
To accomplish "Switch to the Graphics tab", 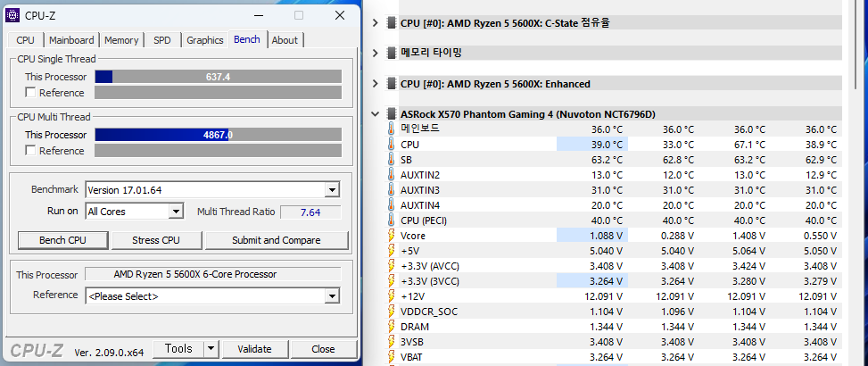I will 205,40.
